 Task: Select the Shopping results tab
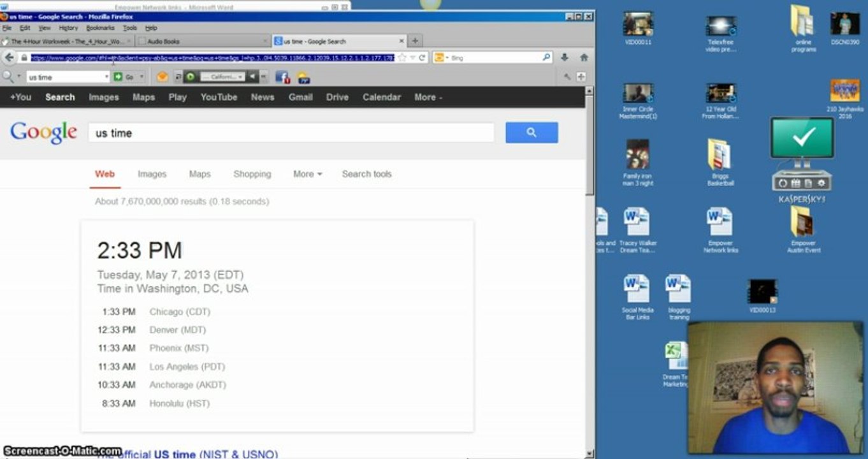[252, 174]
